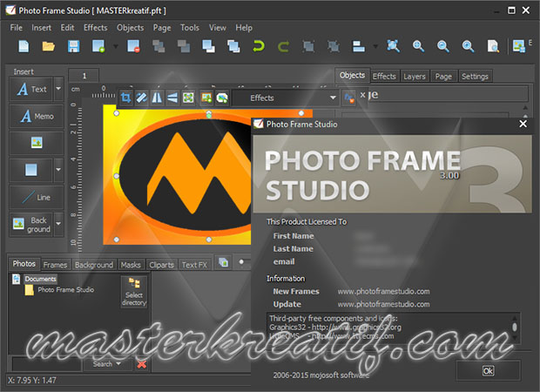Select page tab 1 above the canvas

(x=84, y=76)
